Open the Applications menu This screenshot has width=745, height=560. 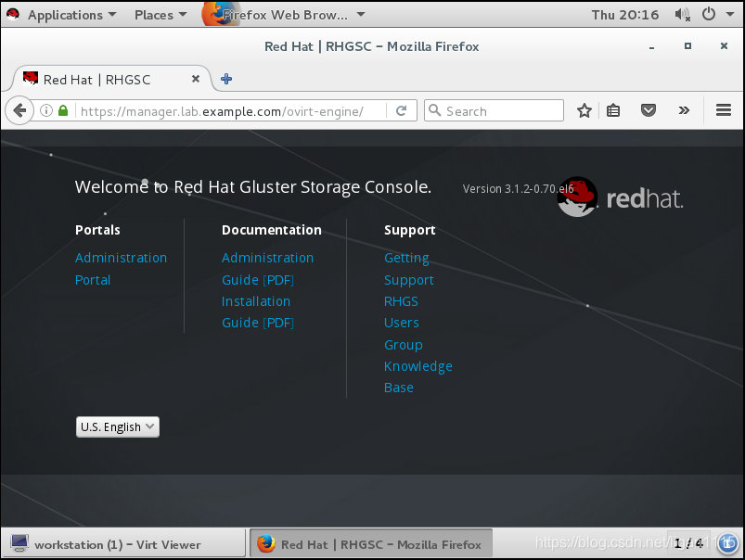tap(65, 15)
